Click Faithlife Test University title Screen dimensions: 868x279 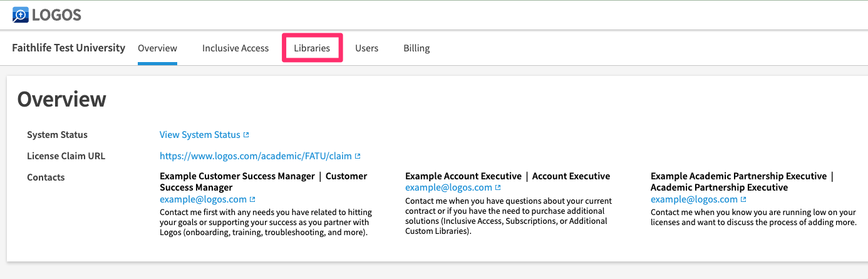click(69, 48)
